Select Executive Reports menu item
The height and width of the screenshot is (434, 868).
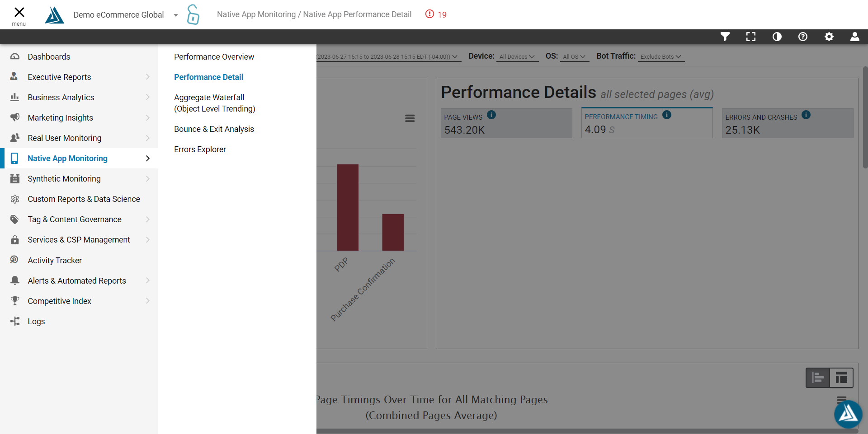pyautogui.click(x=79, y=77)
